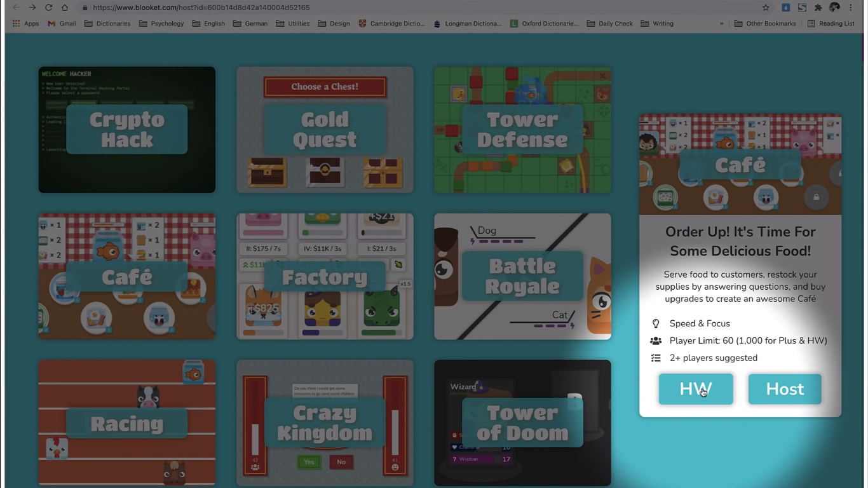Viewport: 868px width, 488px height.
Task: Open the Battle Royale game mode
Action: pos(522,276)
